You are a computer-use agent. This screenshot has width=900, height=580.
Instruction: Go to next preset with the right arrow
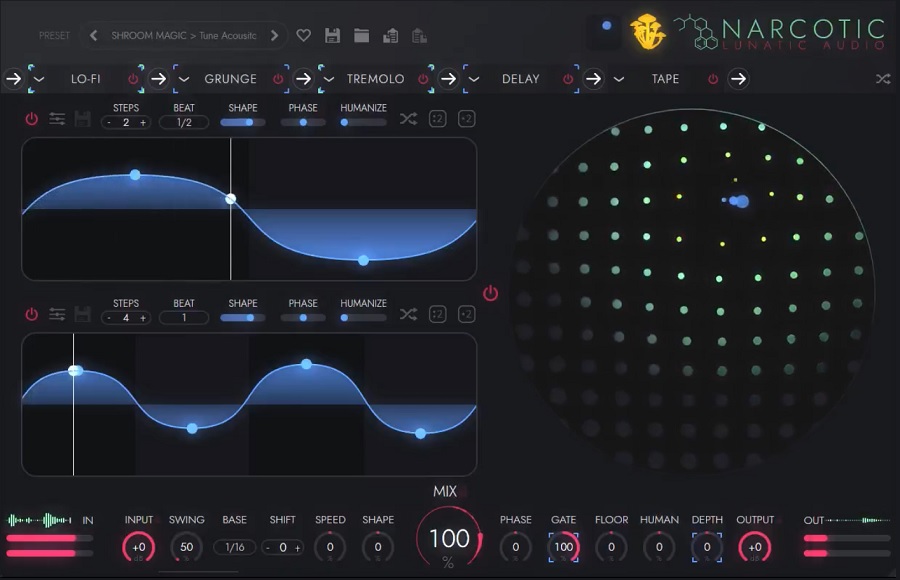coord(274,36)
